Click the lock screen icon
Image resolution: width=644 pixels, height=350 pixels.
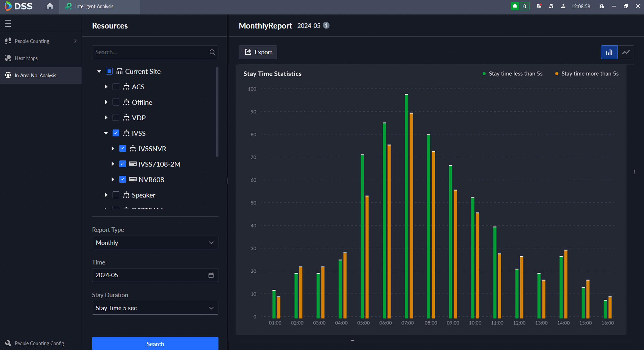pyautogui.click(x=602, y=6)
